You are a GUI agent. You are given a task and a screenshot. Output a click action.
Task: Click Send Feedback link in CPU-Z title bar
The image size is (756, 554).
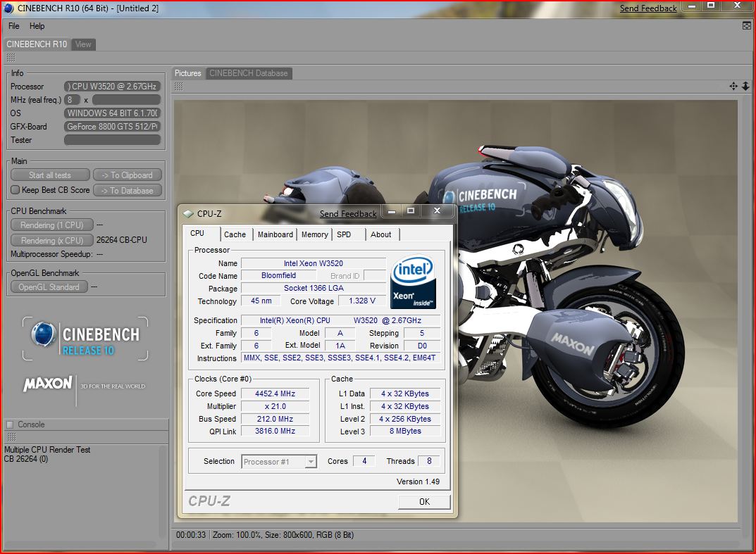(348, 214)
